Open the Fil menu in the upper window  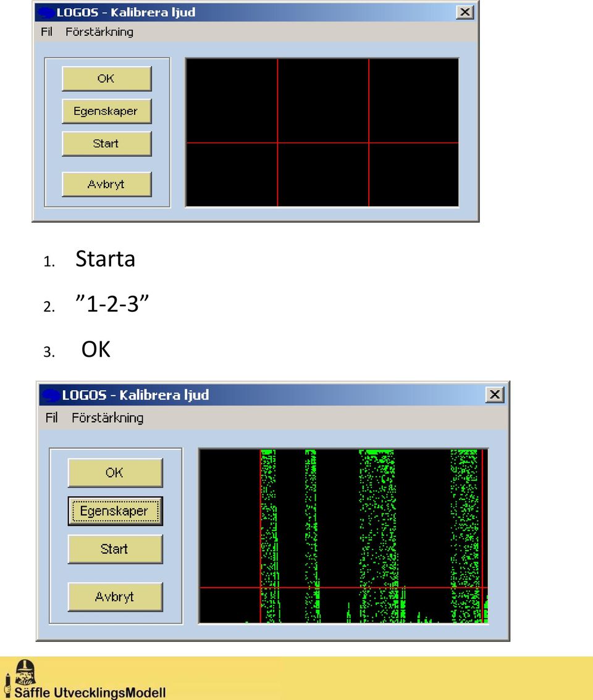pos(46,31)
